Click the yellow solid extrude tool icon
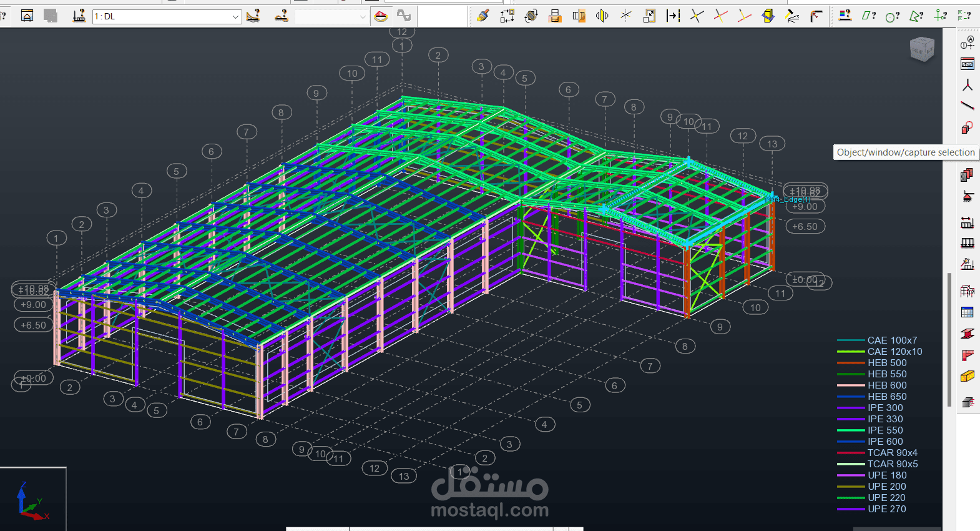 pyautogui.click(x=768, y=16)
